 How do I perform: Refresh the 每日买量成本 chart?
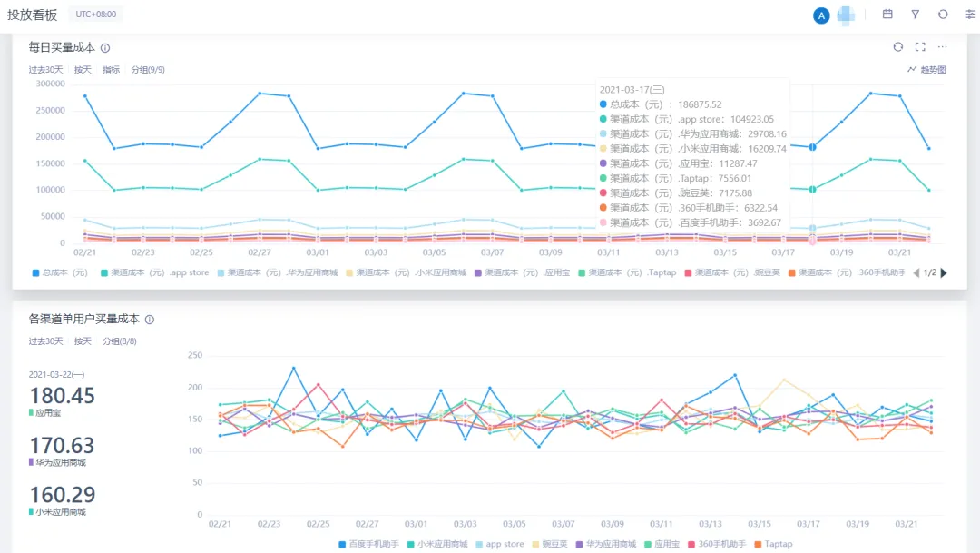(898, 47)
